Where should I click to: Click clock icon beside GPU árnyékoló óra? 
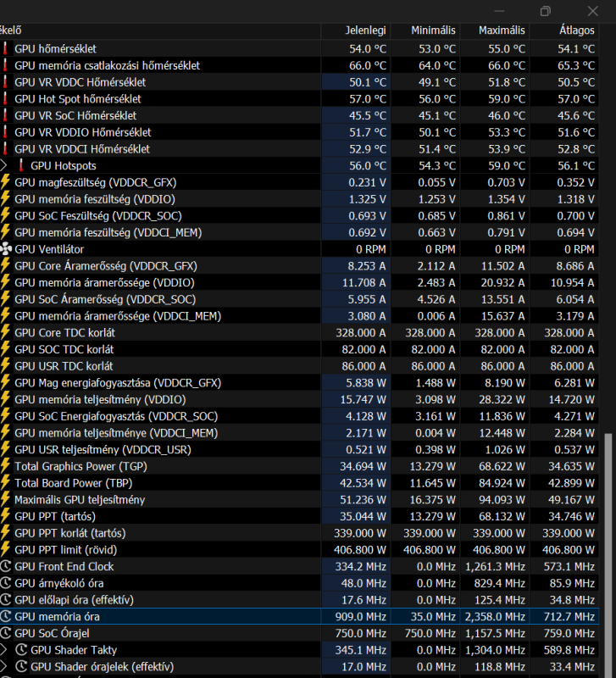pos(5,583)
